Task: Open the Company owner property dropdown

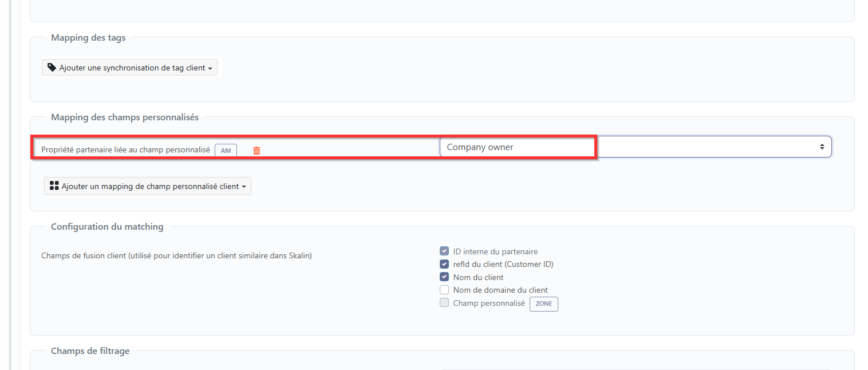Action: coord(636,147)
